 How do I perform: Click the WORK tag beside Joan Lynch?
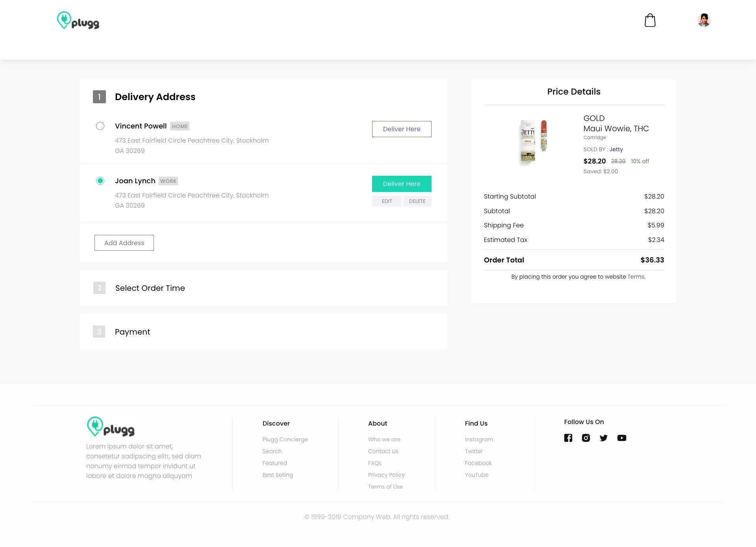coord(168,181)
